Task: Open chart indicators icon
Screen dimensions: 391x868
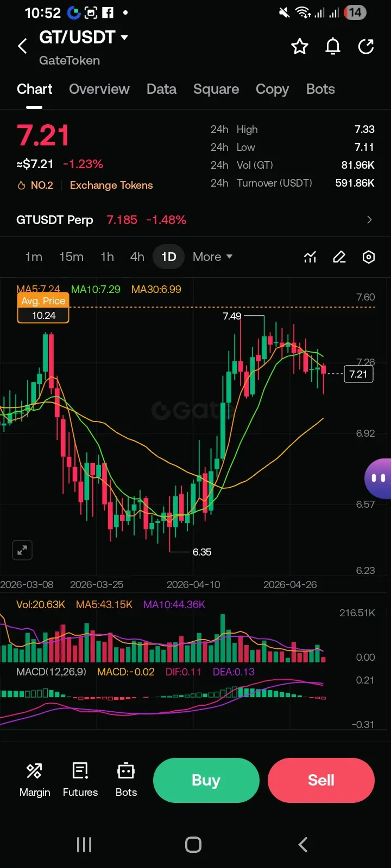Action: pos(310,257)
